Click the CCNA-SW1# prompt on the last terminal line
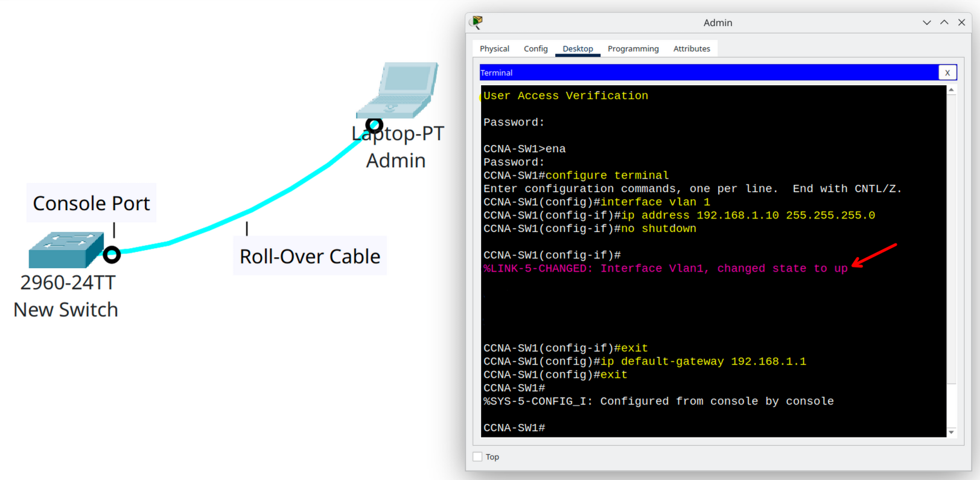Image resolution: width=980 pixels, height=480 pixels. click(514, 428)
